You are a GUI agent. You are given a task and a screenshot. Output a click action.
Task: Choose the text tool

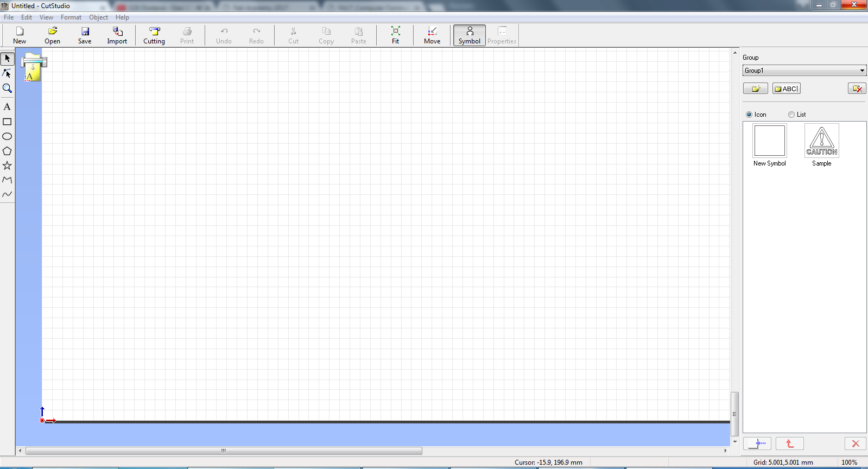coord(7,107)
